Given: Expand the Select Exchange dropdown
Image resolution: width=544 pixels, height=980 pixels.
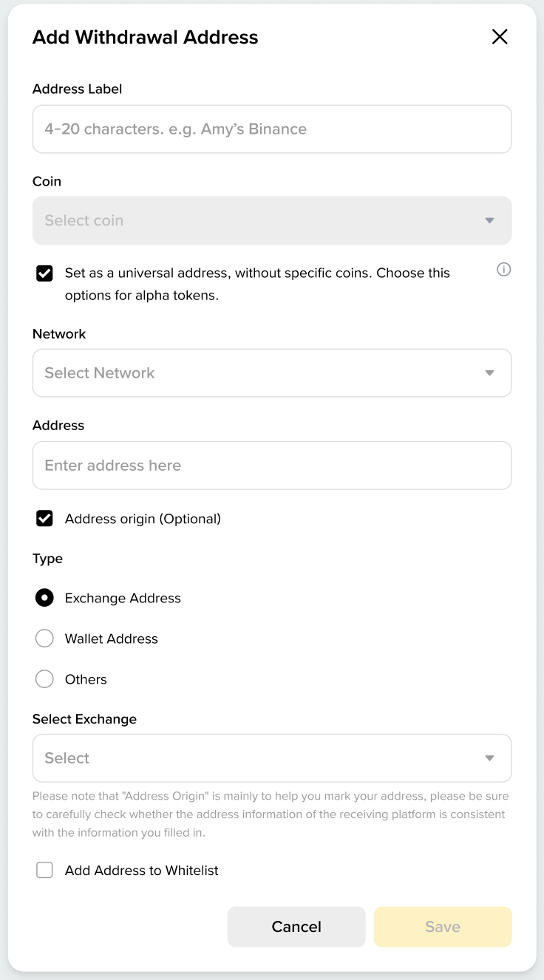Looking at the screenshot, I should pos(272,758).
